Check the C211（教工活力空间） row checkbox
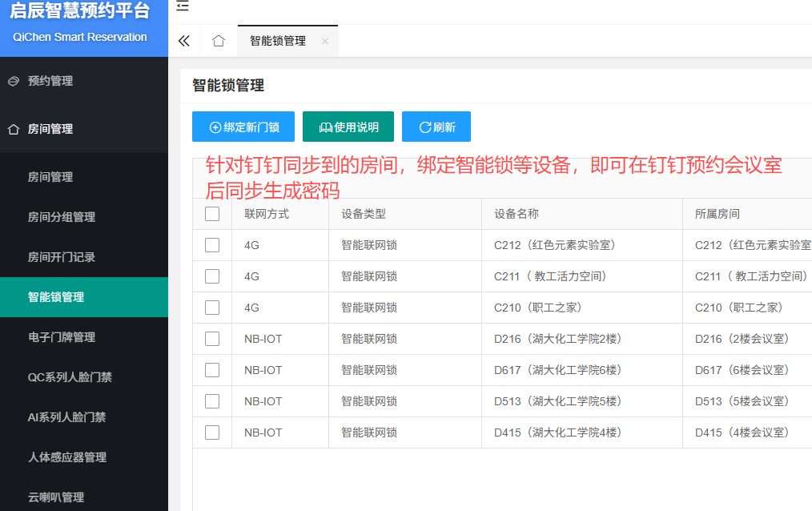Image resolution: width=812 pixels, height=511 pixels. point(212,276)
